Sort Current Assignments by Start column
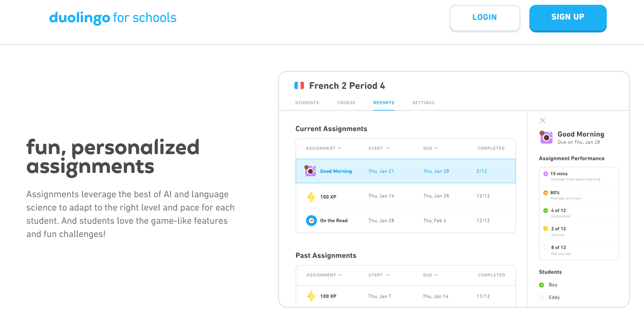644x327 pixels. pyautogui.click(x=379, y=148)
